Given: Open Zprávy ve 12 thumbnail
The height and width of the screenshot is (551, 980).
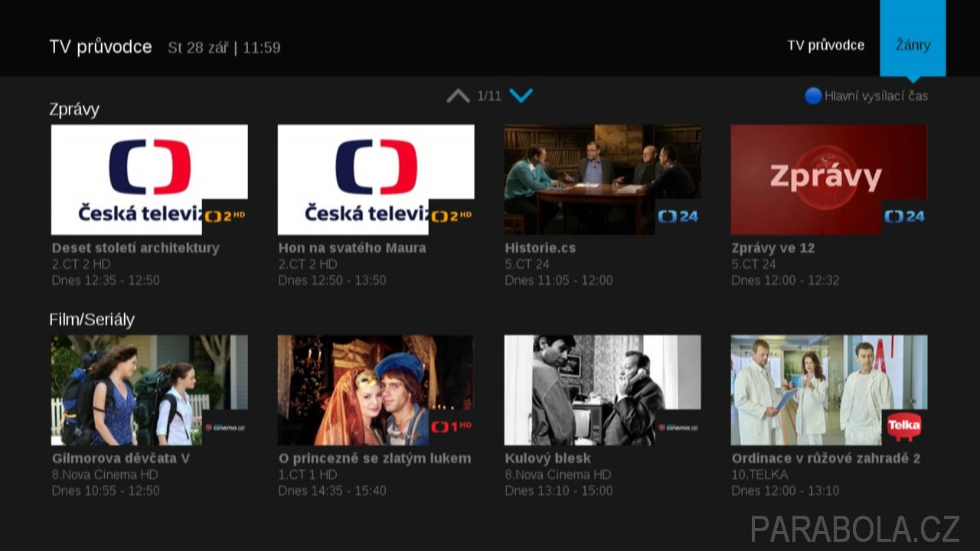Looking at the screenshot, I should click(x=829, y=180).
